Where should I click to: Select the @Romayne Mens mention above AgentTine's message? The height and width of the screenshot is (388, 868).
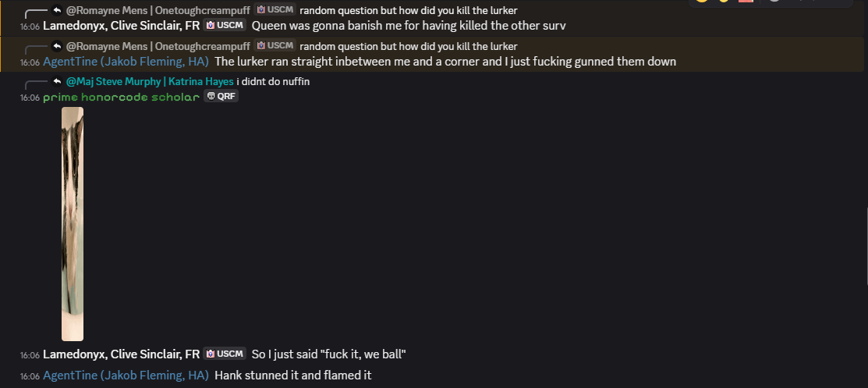(158, 46)
